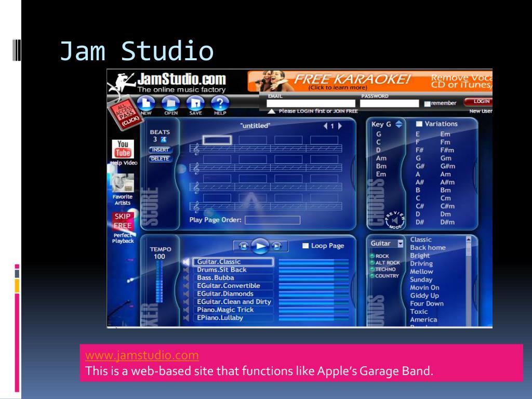Image resolution: width=532 pixels, height=399 pixels.
Task: Mute the EPiano.Lullaby track speaker
Action: [x=187, y=318]
